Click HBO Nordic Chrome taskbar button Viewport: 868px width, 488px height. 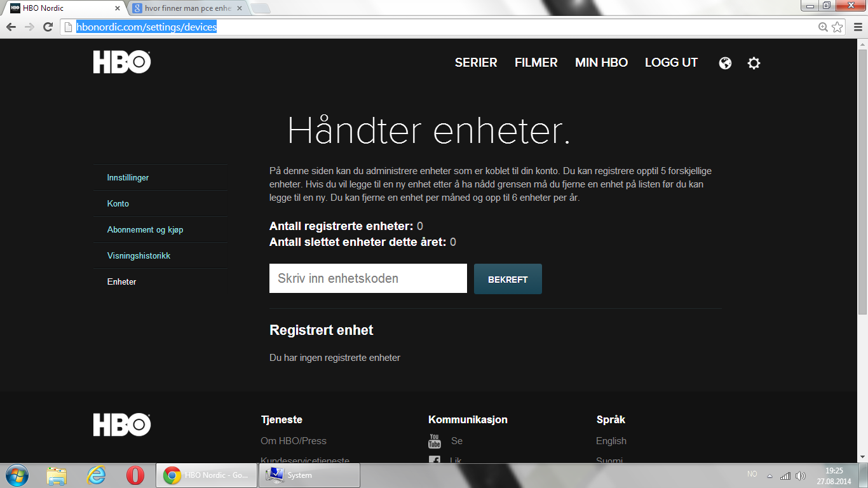pyautogui.click(x=207, y=475)
